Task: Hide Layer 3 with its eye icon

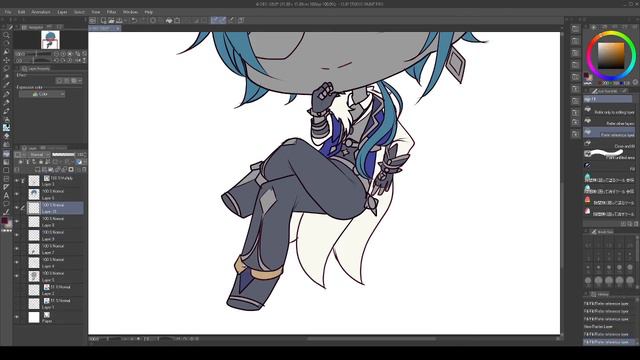Action: click(x=17, y=181)
